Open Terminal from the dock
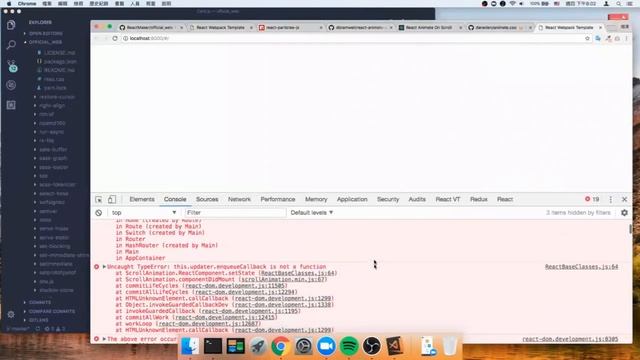This screenshot has height=360, width=640. (x=213, y=346)
